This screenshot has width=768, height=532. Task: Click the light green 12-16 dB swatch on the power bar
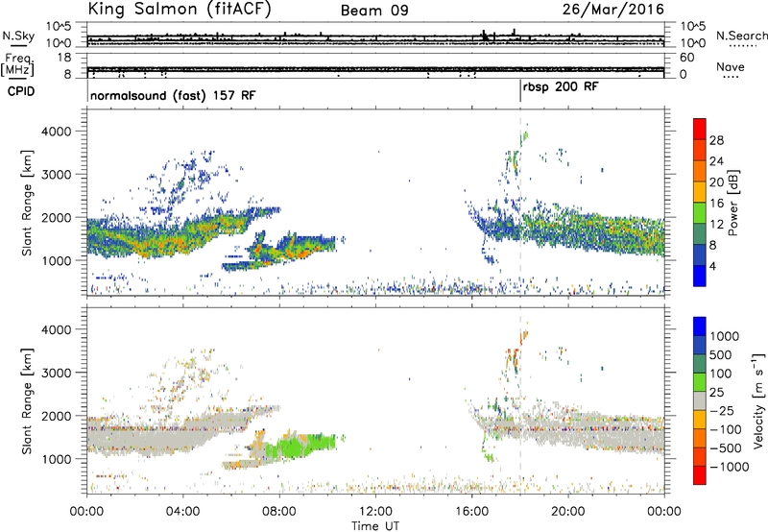click(700, 212)
